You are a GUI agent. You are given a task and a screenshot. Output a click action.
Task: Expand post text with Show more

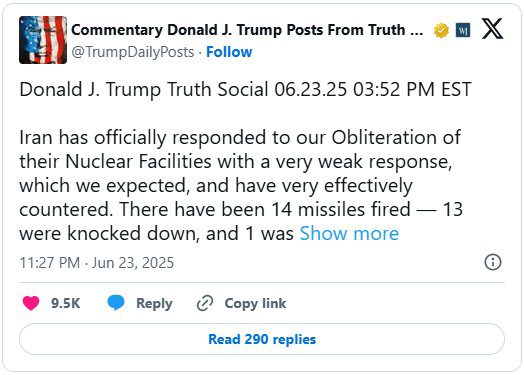pos(349,233)
